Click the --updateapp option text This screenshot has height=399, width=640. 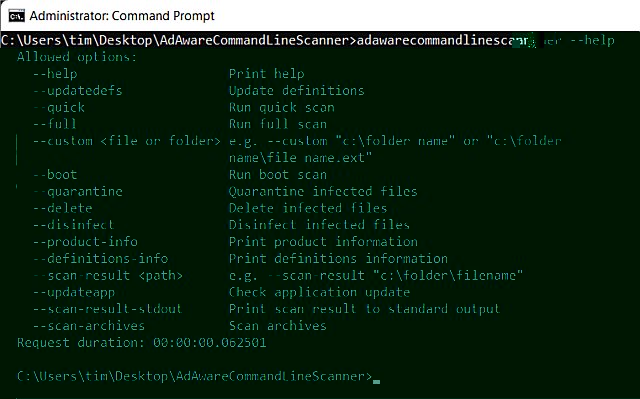[x=74, y=292]
